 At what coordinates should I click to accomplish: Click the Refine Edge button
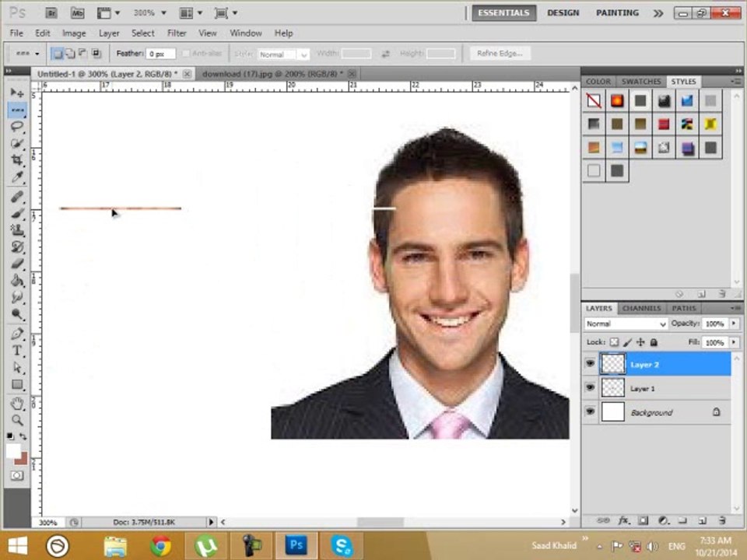pos(500,54)
